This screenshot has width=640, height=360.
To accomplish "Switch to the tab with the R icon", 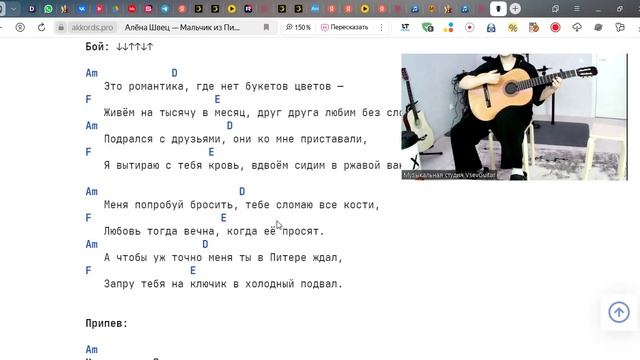I will point(248,9).
